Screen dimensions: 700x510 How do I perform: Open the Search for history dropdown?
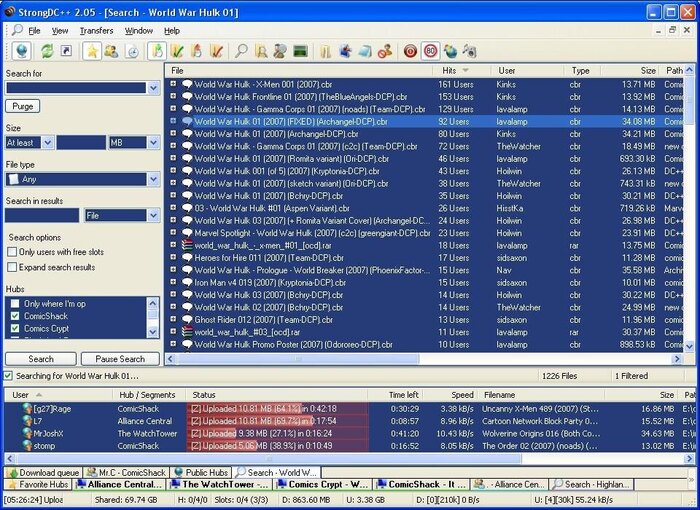pos(153,88)
